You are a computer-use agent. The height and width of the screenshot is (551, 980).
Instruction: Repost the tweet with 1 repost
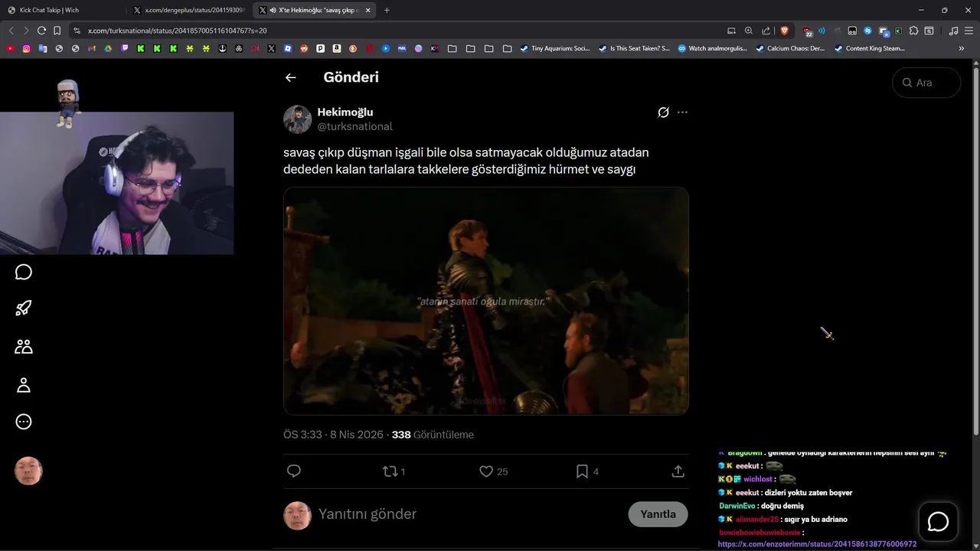click(394, 471)
